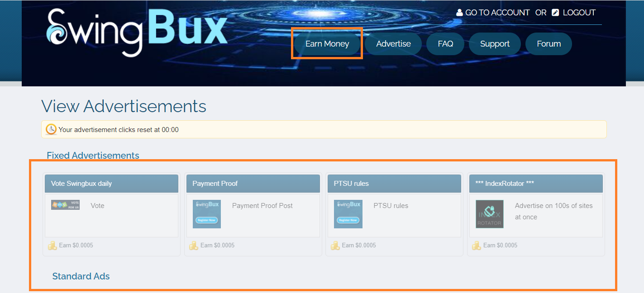Click 'PTSU rules' description in card body
The image size is (644, 293).
(391, 206)
